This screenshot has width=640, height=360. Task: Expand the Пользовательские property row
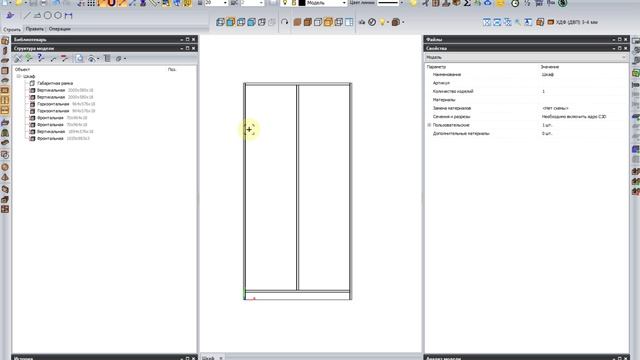coord(429,125)
